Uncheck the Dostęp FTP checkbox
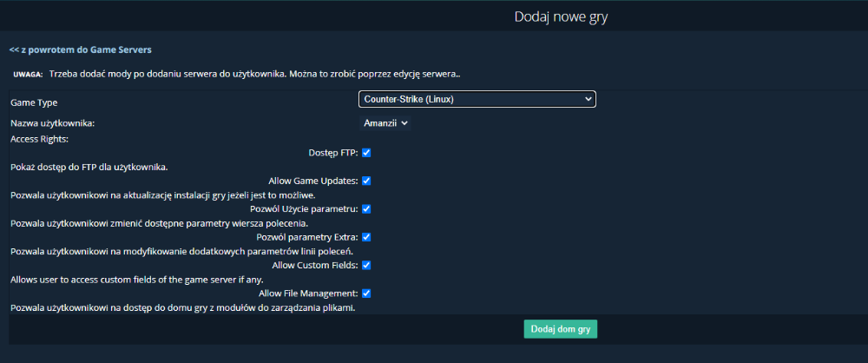 point(366,152)
